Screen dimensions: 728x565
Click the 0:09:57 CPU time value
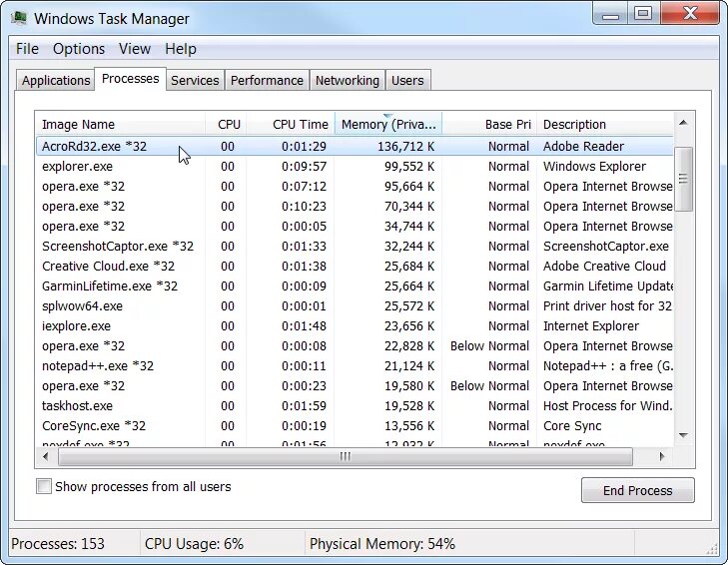pos(305,166)
